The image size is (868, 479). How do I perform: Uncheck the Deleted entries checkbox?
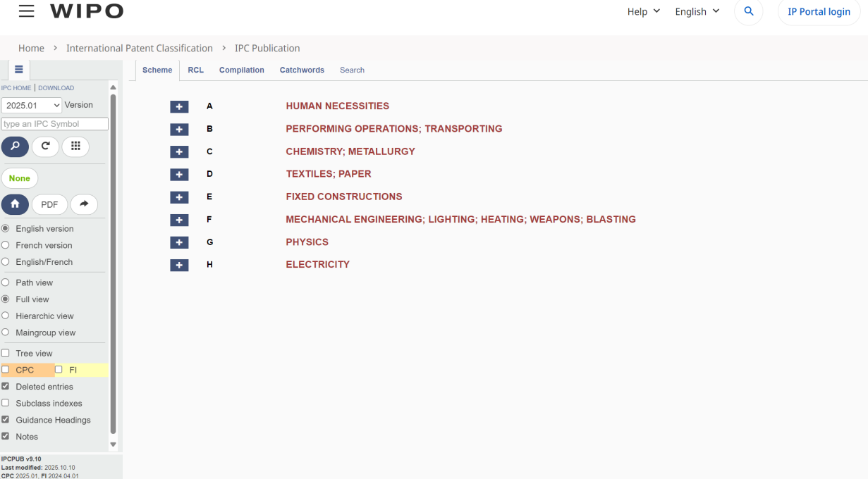tap(6, 387)
